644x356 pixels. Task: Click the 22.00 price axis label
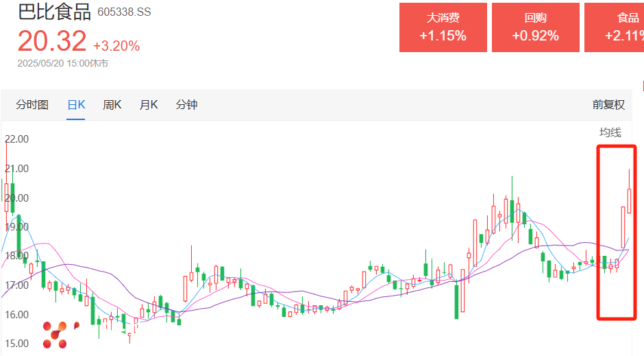pyautogui.click(x=16, y=139)
